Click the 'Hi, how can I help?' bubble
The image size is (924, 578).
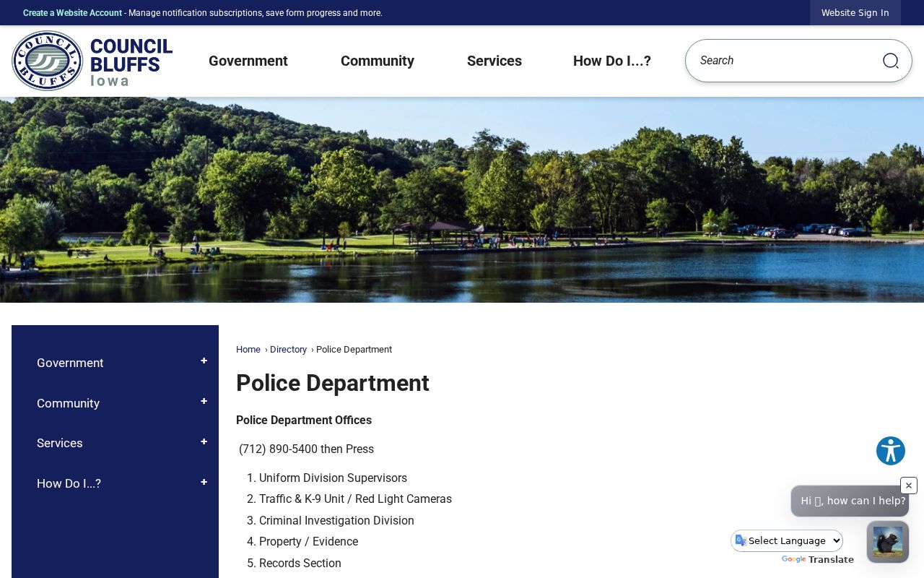coord(850,501)
